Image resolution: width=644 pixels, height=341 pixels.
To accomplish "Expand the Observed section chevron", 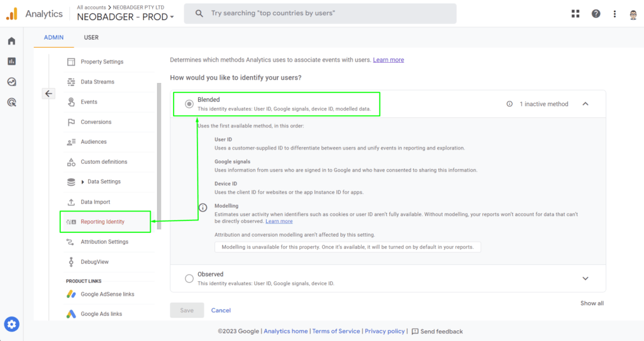I will coord(586,279).
